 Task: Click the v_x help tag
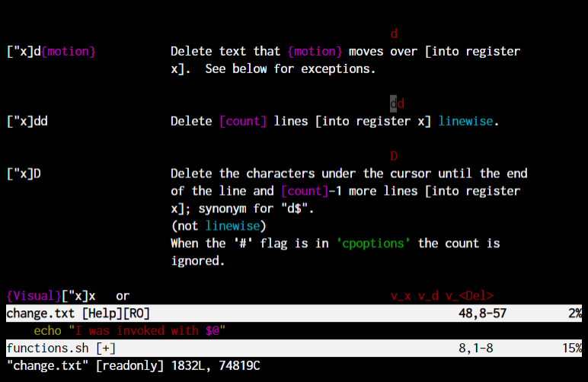click(x=401, y=296)
